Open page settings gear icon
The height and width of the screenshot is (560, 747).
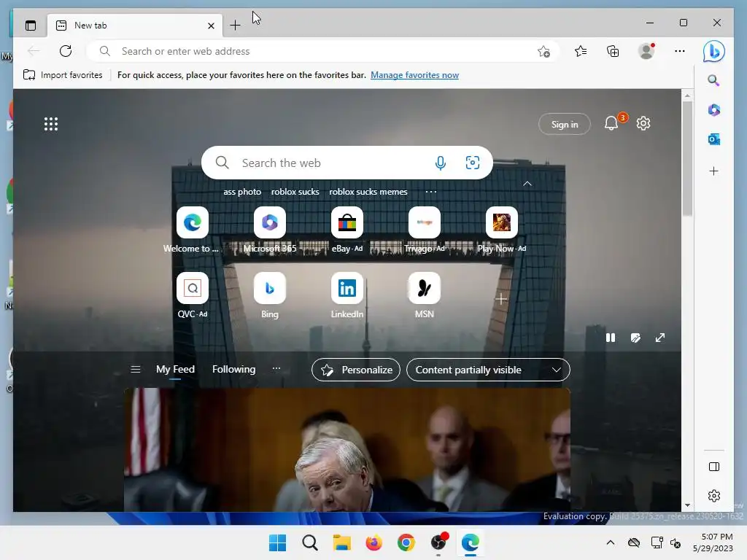coord(643,123)
